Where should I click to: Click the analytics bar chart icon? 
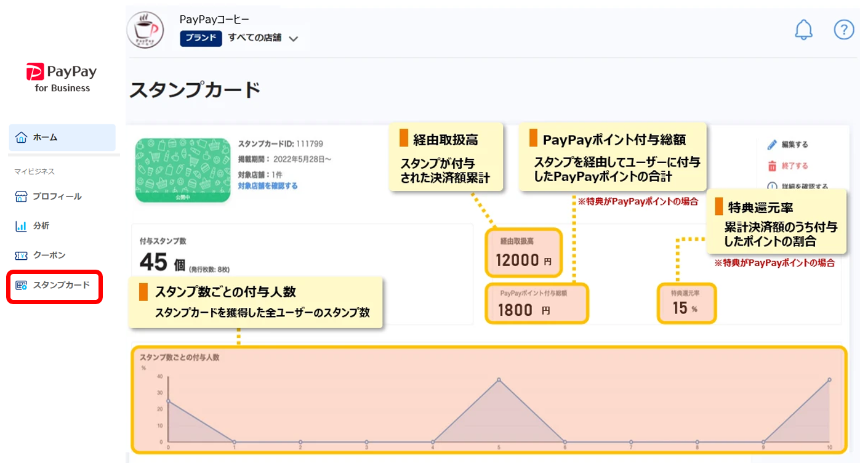point(22,226)
